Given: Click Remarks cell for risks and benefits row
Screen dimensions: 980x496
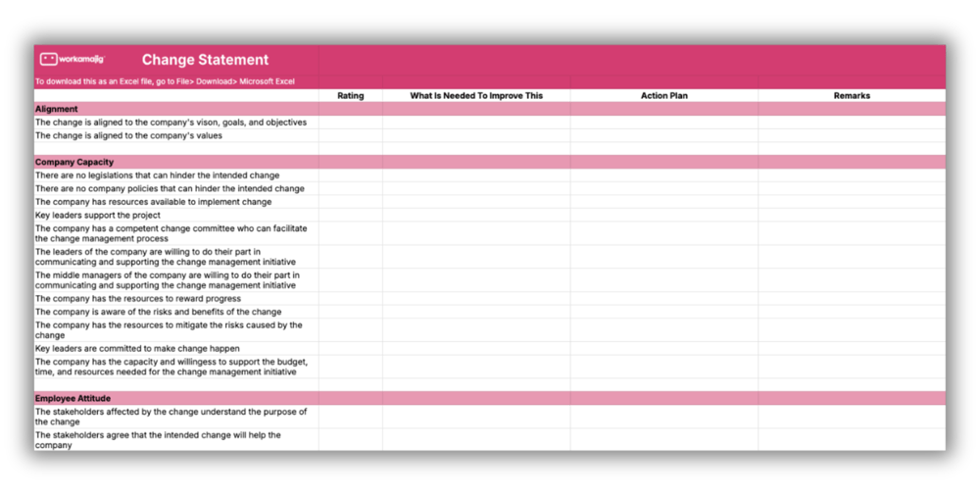Looking at the screenshot, I should (x=852, y=312).
